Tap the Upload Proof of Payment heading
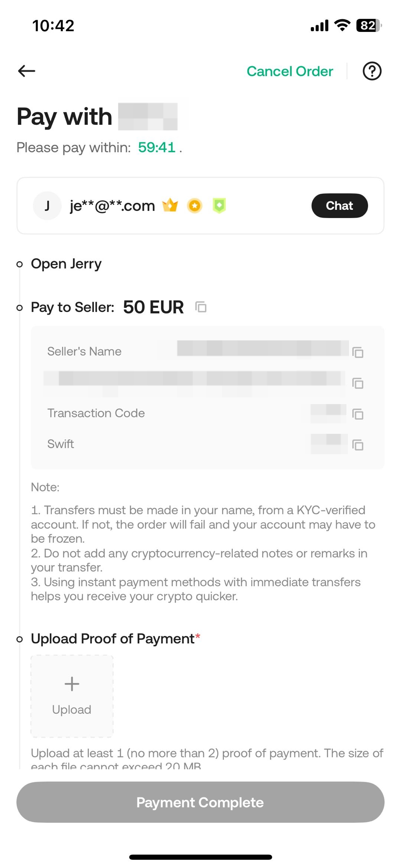 (113, 639)
